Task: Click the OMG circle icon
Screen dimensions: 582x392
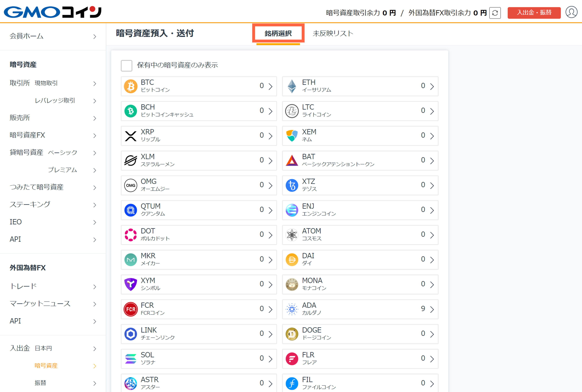Action: (x=130, y=185)
